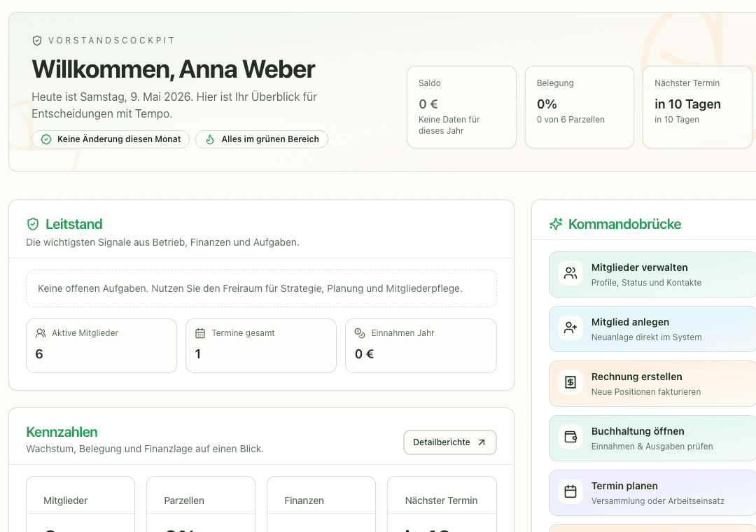756x532 pixels.
Task: Open Mitglieder verwalten
Action: (652, 274)
